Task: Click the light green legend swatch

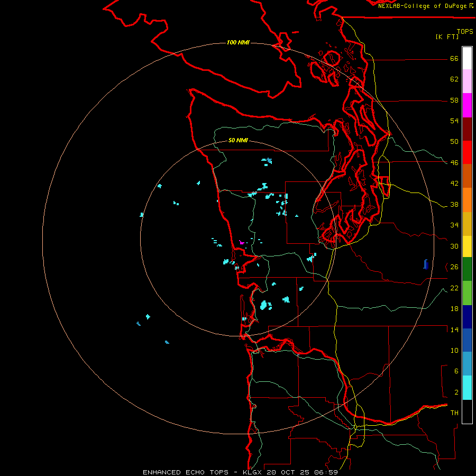Action: [467, 293]
